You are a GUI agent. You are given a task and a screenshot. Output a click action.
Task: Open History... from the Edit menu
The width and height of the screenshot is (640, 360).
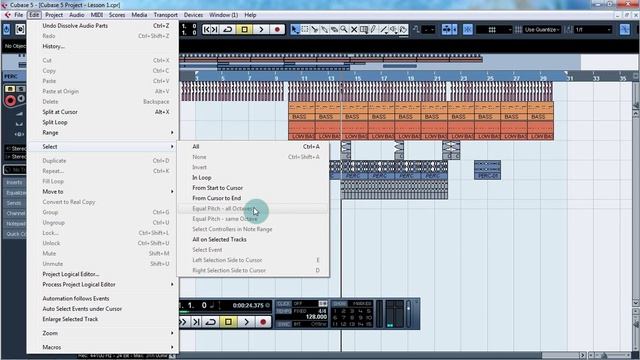[x=102, y=47]
